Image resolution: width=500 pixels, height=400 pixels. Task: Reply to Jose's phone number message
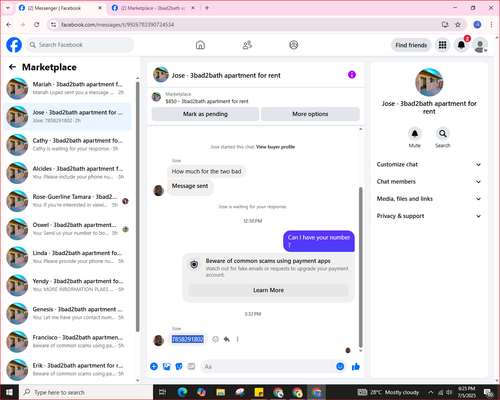tap(227, 339)
